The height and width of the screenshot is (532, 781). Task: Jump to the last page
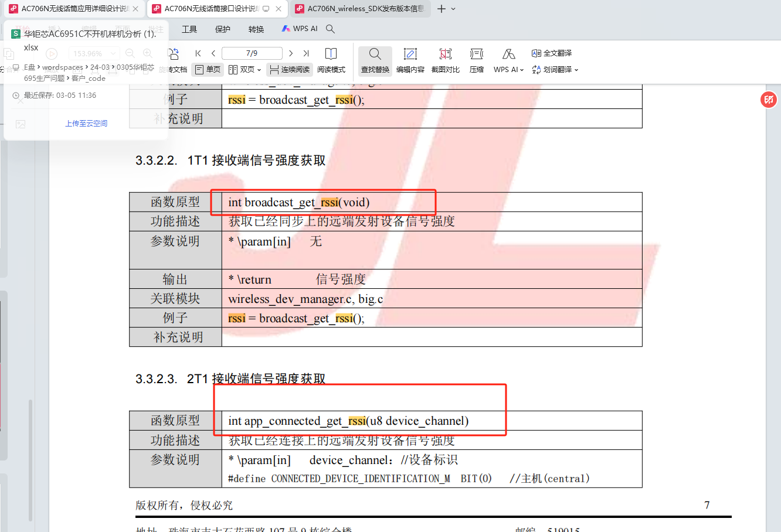(x=306, y=53)
